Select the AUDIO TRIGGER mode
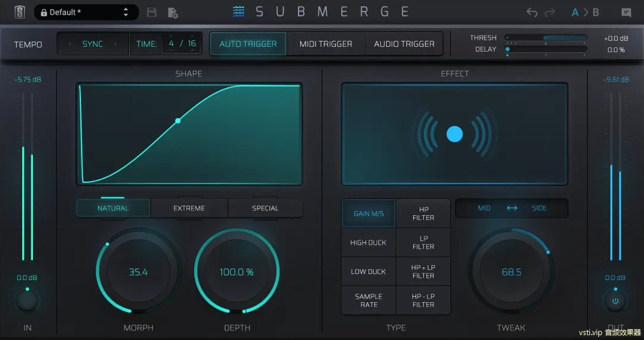This screenshot has height=340, width=644. [404, 44]
